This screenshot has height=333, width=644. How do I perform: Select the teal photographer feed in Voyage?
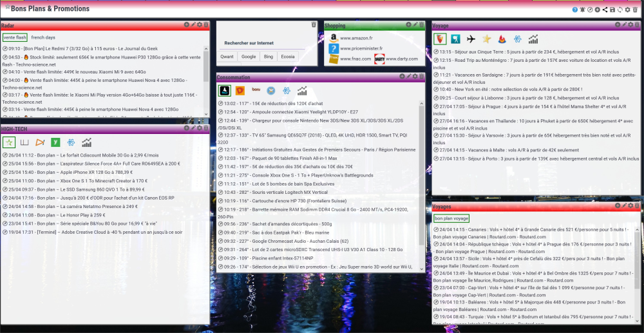click(455, 39)
